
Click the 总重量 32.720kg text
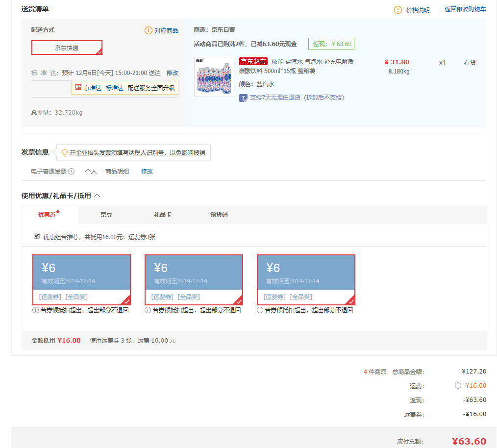57,113
